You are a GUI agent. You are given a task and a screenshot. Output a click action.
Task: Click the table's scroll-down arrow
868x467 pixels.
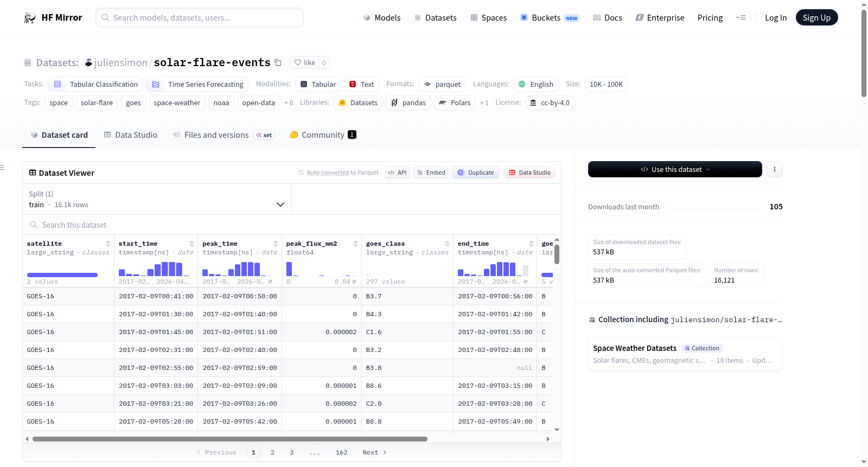coord(557,430)
